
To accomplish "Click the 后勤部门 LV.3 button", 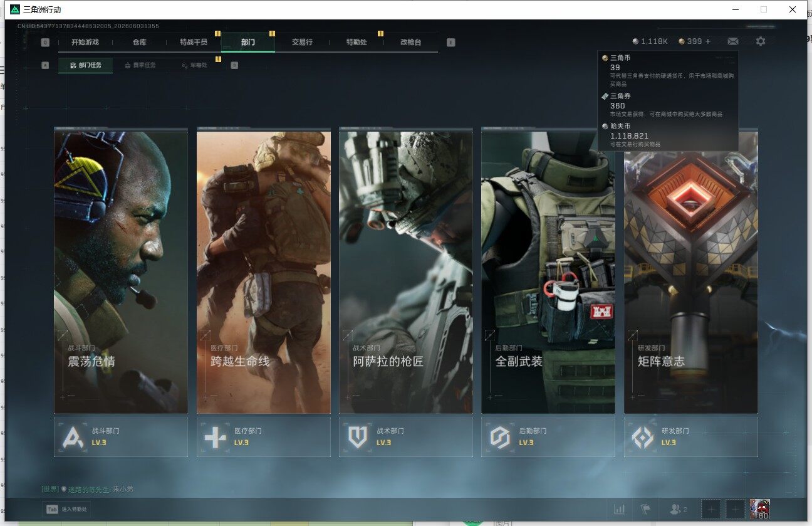I will 548,437.
